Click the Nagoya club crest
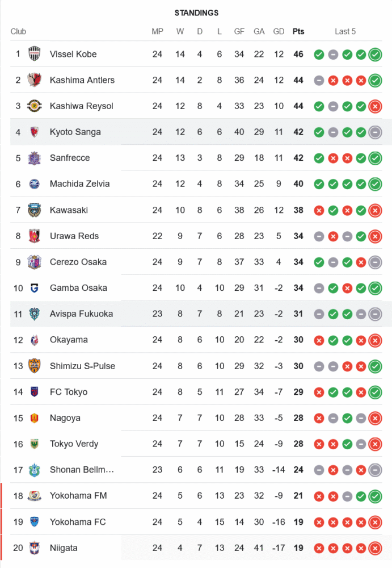Screen dimensions: 392x568 pos(35,418)
